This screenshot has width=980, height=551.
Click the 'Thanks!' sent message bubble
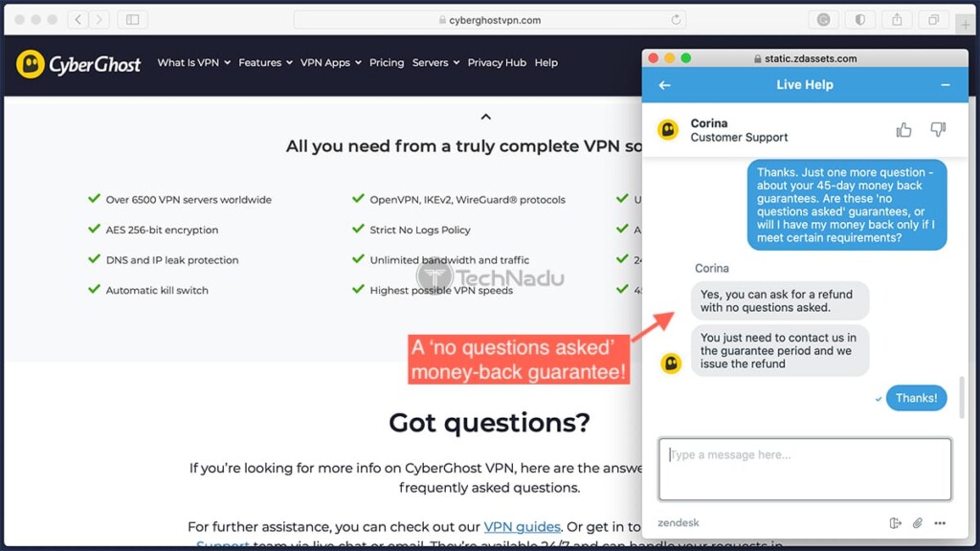coord(916,398)
